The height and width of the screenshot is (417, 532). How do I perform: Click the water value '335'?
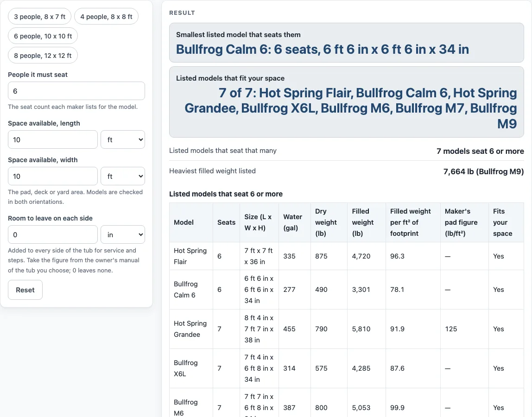(x=289, y=256)
